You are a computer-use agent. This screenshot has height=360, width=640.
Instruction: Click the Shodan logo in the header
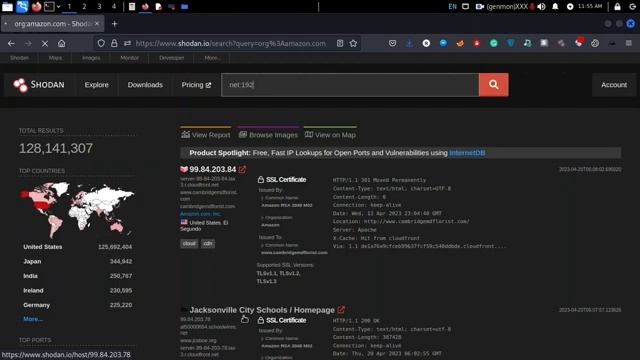(39, 85)
